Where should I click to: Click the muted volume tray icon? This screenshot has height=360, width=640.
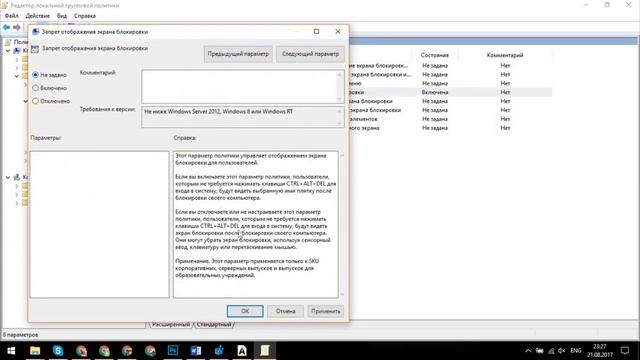[x=562, y=351]
